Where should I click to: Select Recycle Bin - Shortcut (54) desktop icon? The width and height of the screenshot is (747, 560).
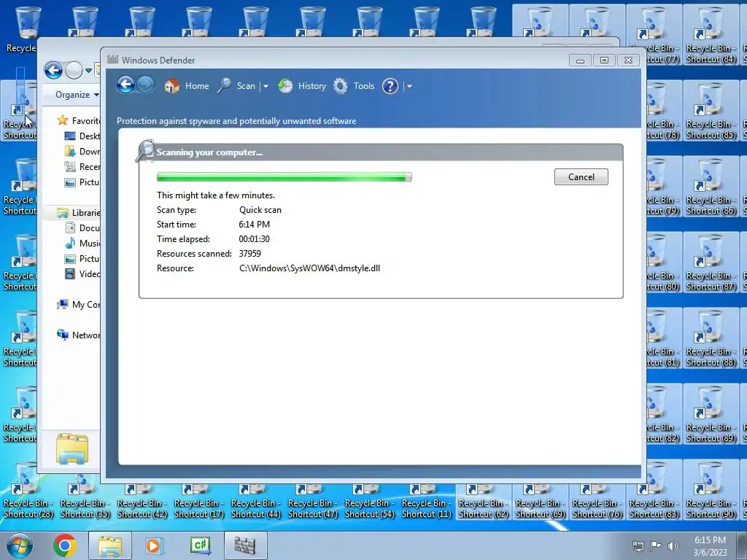point(370,502)
